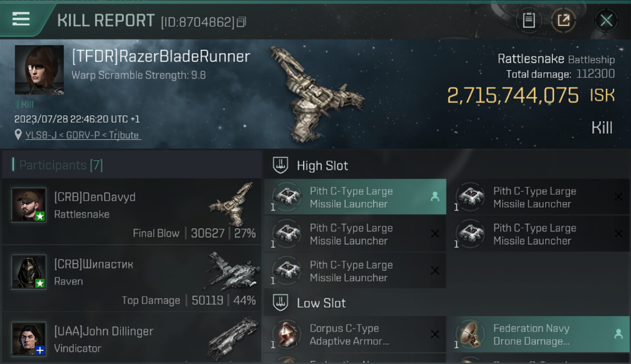Select DenDavyd participant entry

[x=132, y=212]
